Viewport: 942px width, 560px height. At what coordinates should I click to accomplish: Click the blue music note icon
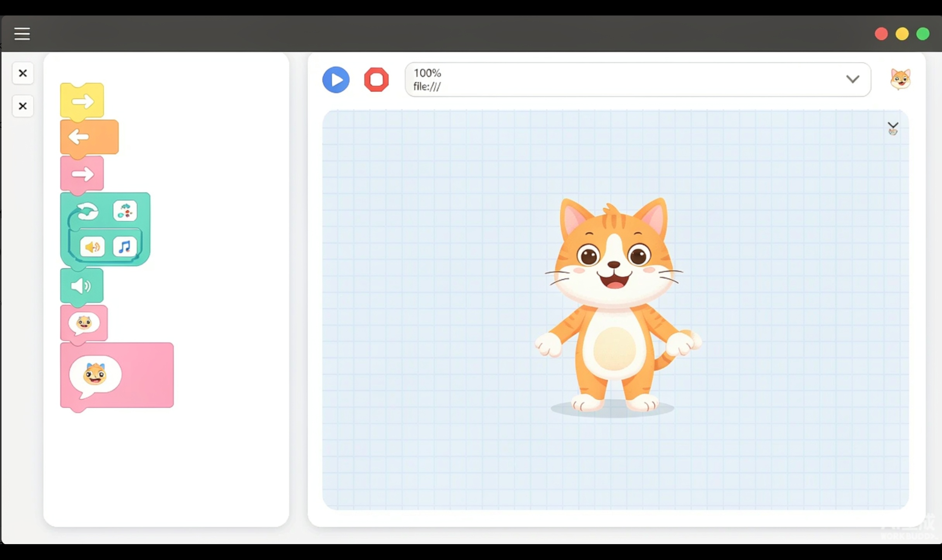(x=125, y=247)
